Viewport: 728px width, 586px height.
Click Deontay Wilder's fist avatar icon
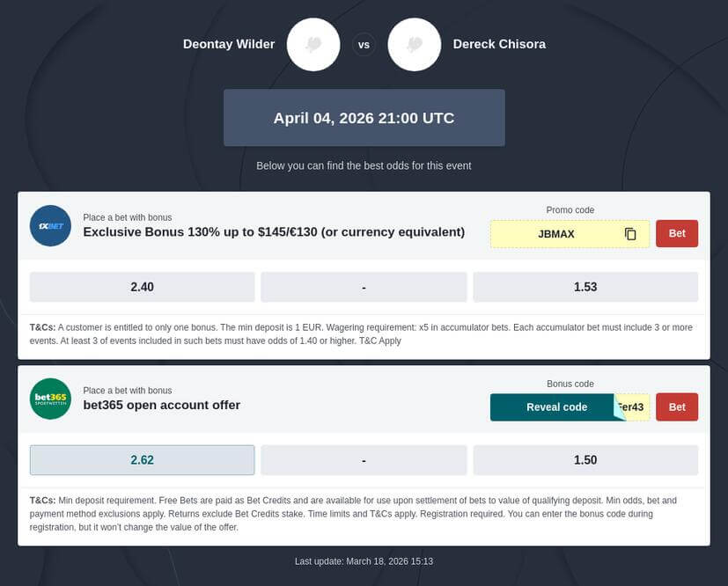pos(313,44)
